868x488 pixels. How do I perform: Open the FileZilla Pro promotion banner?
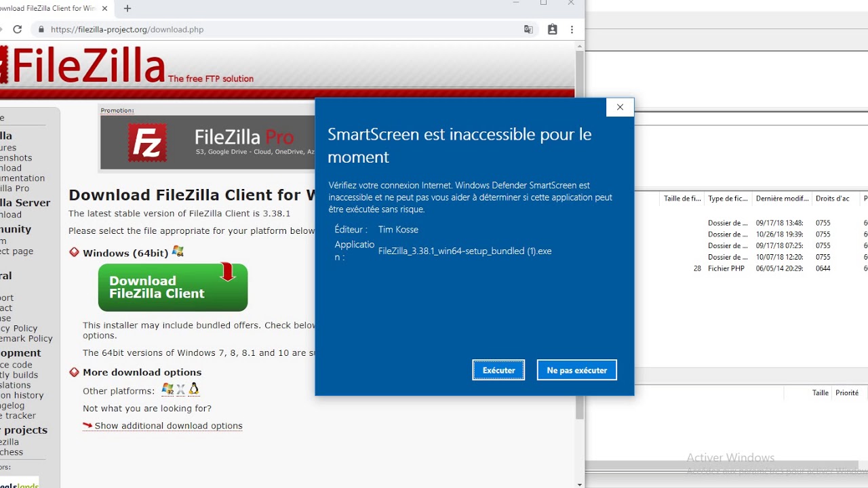[x=208, y=142]
